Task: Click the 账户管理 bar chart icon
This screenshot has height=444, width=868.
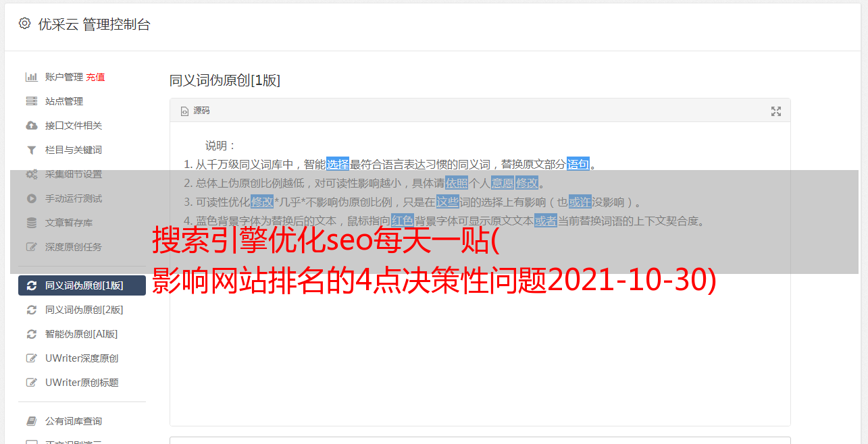Action: tap(31, 77)
